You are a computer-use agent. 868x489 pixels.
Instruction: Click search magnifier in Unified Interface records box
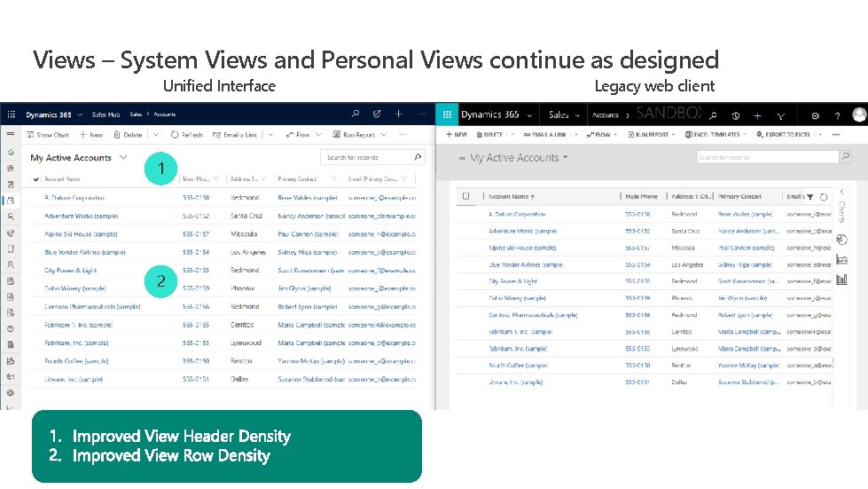[418, 157]
